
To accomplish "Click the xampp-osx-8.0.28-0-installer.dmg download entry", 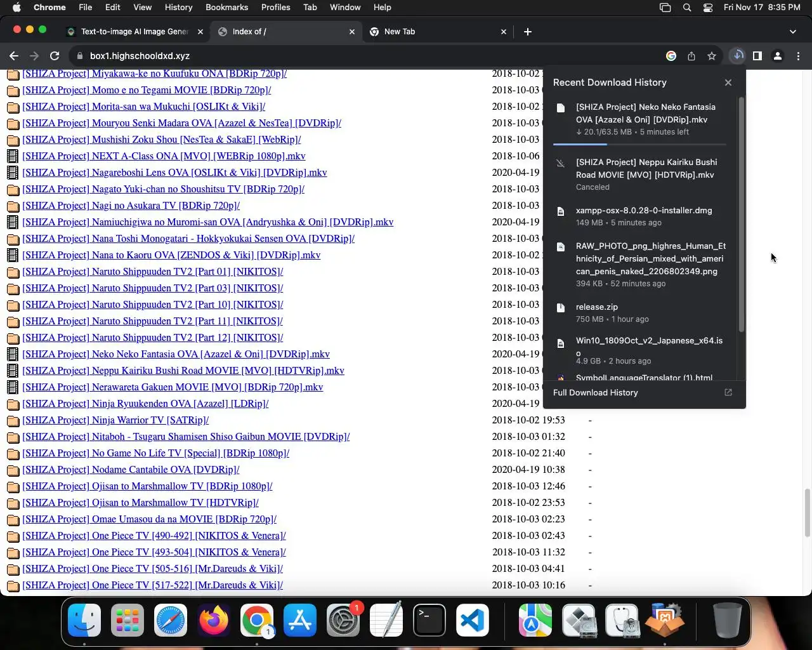I will (641, 216).
